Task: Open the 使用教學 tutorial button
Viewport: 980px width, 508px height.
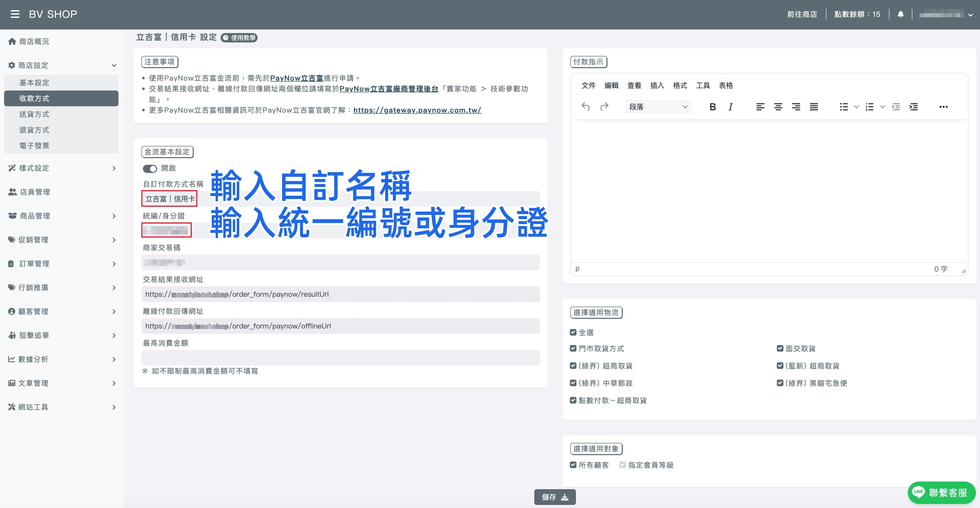Action: click(239, 38)
